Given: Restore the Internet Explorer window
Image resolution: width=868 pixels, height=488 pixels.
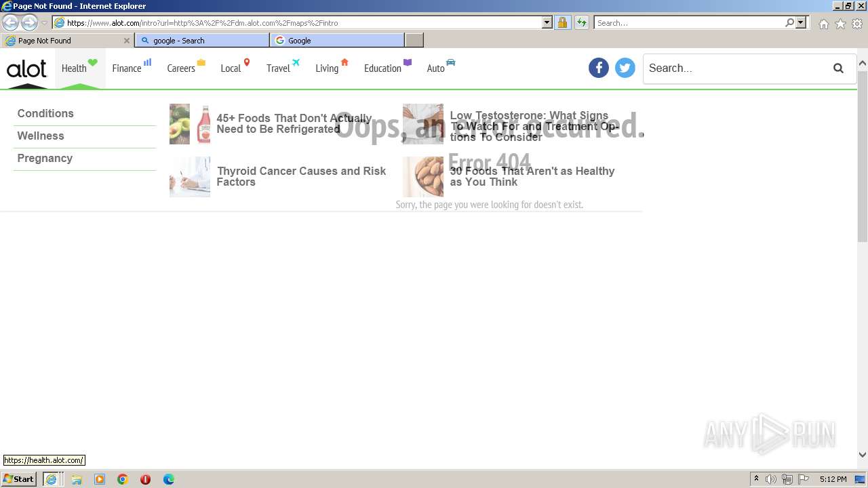Looking at the screenshot, I should (x=848, y=6).
